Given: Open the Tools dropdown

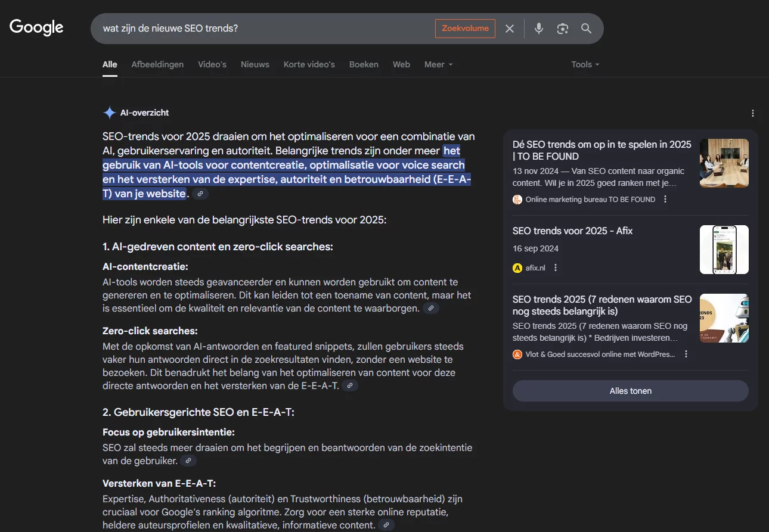Looking at the screenshot, I should point(585,64).
